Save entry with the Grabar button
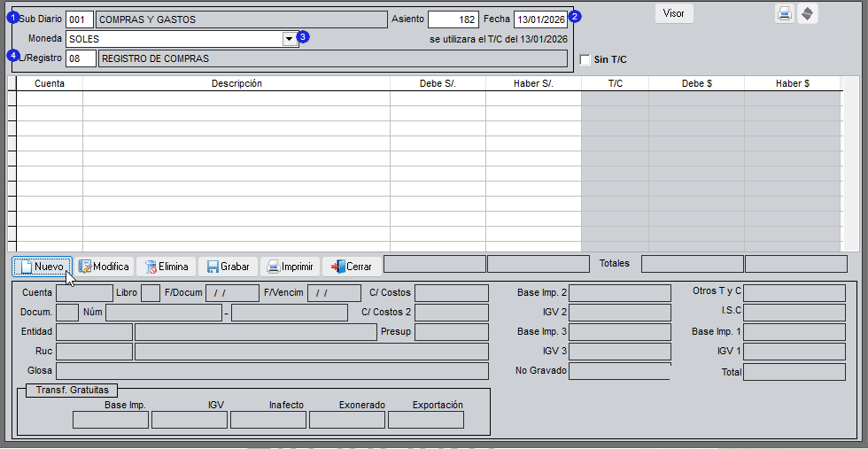 229,267
